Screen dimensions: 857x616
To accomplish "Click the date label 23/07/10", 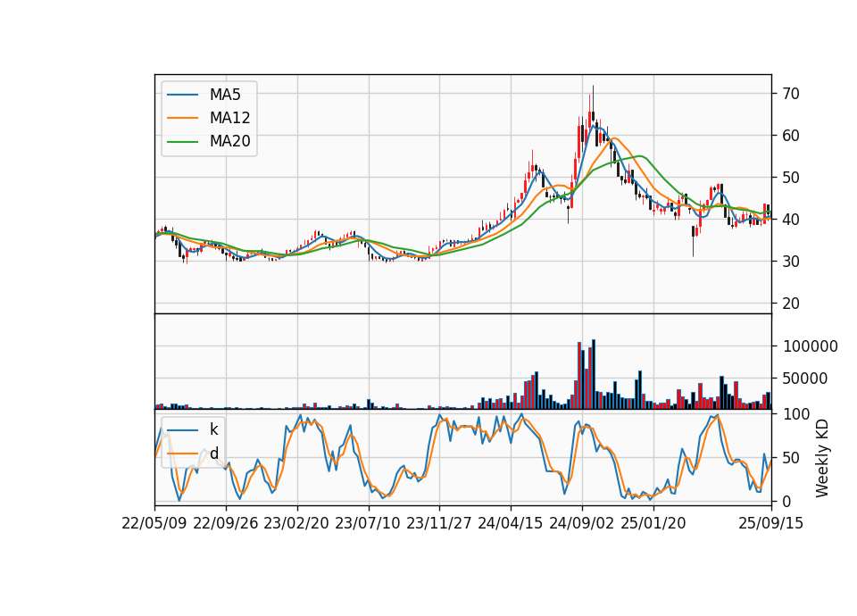I will click(368, 523).
